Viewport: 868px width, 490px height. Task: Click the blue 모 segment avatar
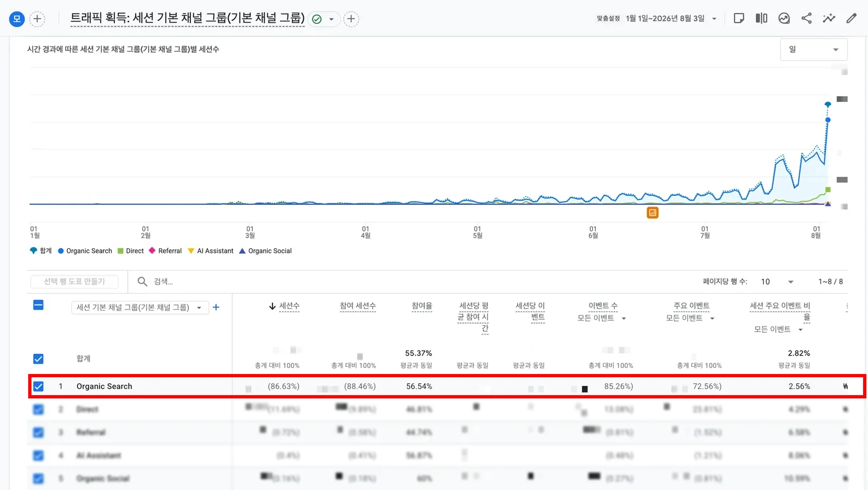click(17, 19)
